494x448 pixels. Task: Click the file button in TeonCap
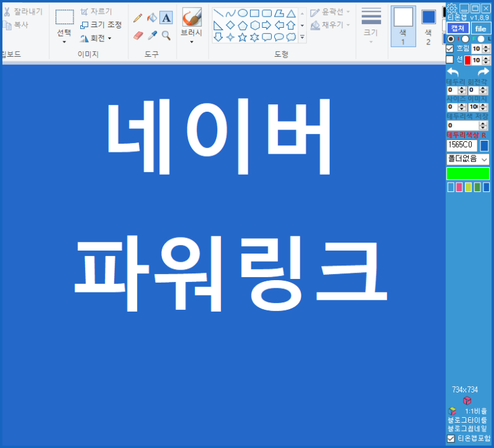click(x=480, y=28)
